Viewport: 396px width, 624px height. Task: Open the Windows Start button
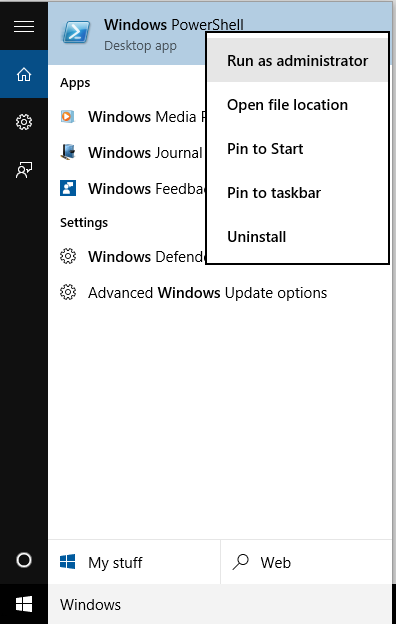24,604
